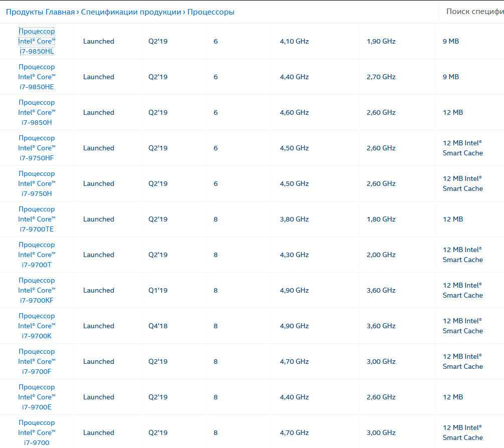The height and width of the screenshot is (448, 504).
Task: Select the 4,10 GHz turbo frequency cell
Action: pyautogui.click(x=294, y=41)
